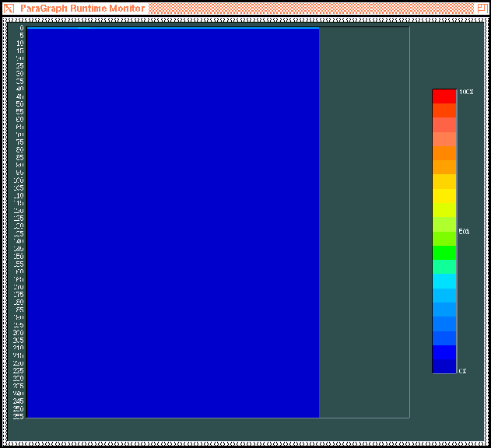491x448 pixels.
Task: Select the red 100% legend swatch
Action: (444, 96)
